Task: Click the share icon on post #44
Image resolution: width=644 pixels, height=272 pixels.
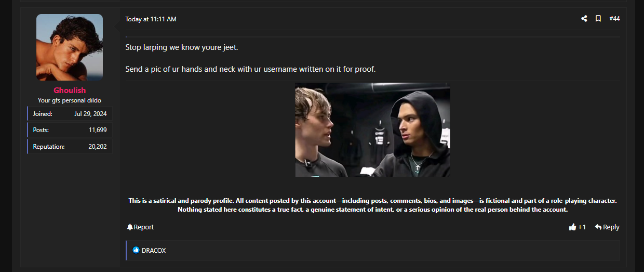Action: (584, 19)
